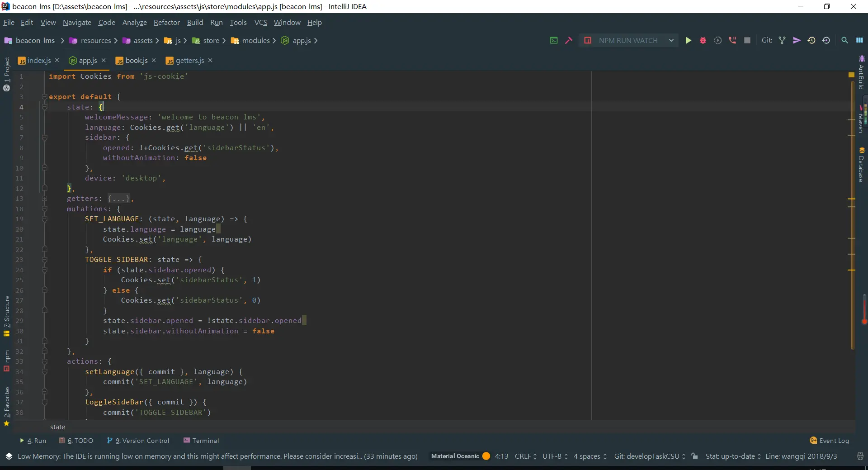Expand the folded getters block on line 13
Image resolution: width=868 pixels, height=470 pixels.
point(44,199)
